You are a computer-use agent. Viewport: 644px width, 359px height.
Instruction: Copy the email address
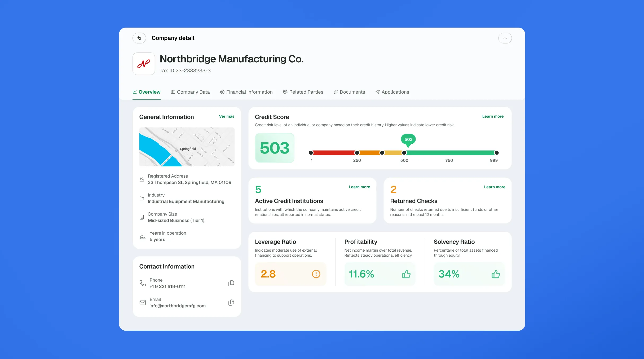point(231,303)
